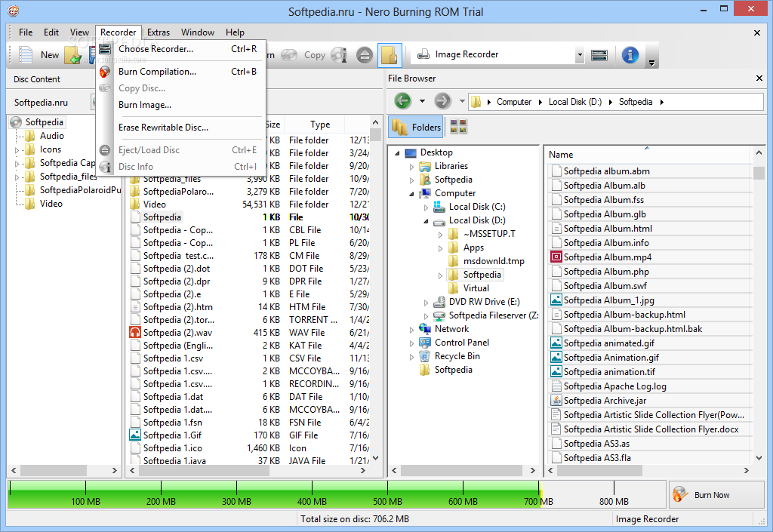Screen dimensions: 773x532
Task: Click the File Browser back arrow
Action: click(x=403, y=101)
